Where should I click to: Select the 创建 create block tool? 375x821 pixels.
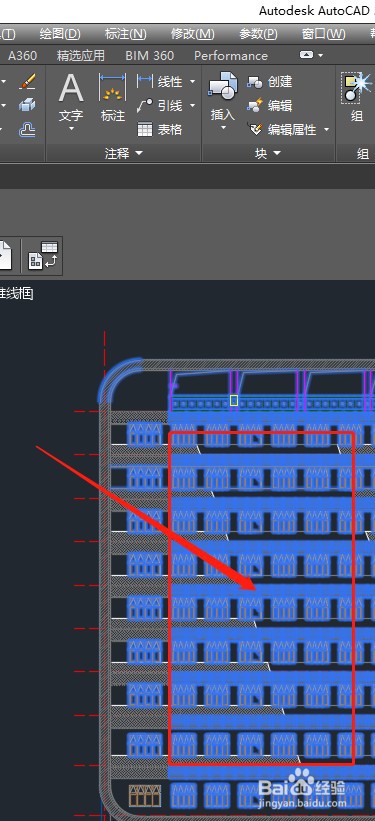pyautogui.click(x=269, y=82)
